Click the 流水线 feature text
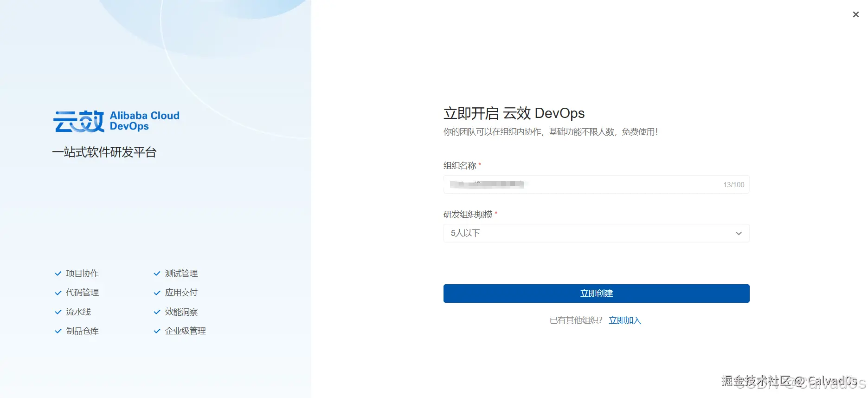Image resolution: width=868 pixels, height=398 pixels. point(78,312)
